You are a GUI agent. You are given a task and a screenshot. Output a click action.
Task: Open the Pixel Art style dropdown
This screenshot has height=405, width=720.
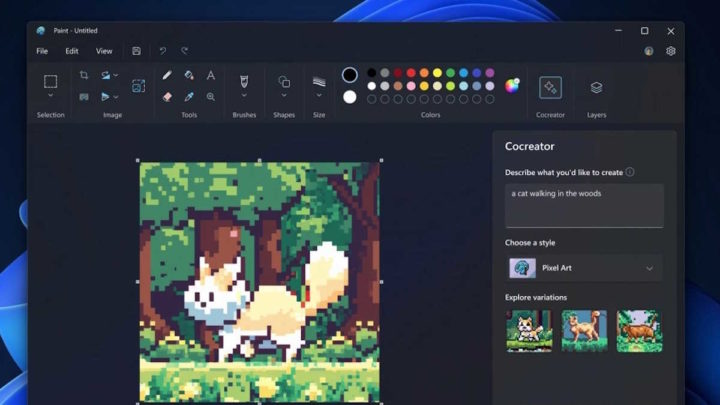click(584, 268)
